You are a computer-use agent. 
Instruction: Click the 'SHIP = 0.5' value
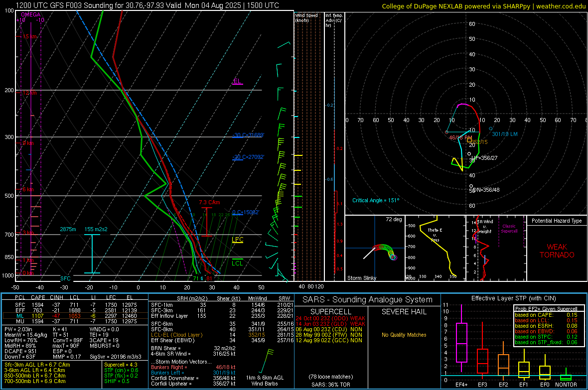tap(117, 381)
